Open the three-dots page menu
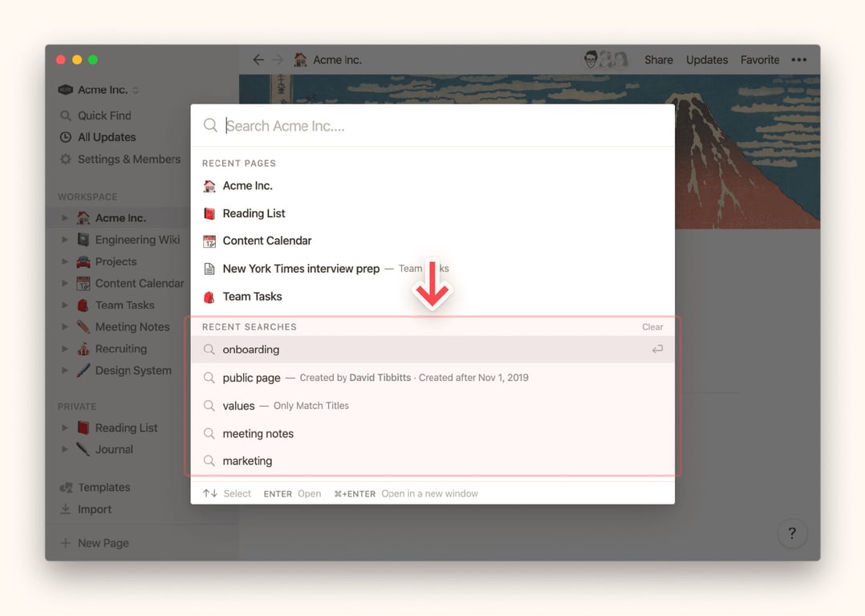 pos(799,59)
